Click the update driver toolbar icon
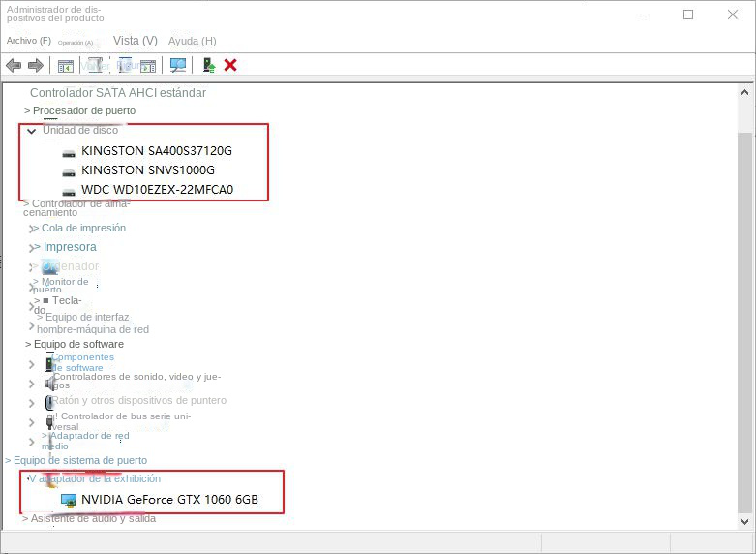The image size is (756, 554). [208, 65]
